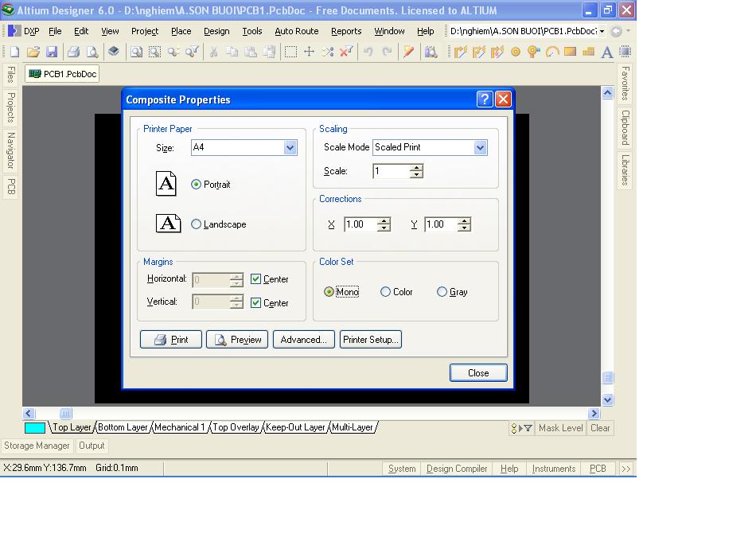Click the main toolbar printer icon
The height and width of the screenshot is (549, 756).
point(73,52)
